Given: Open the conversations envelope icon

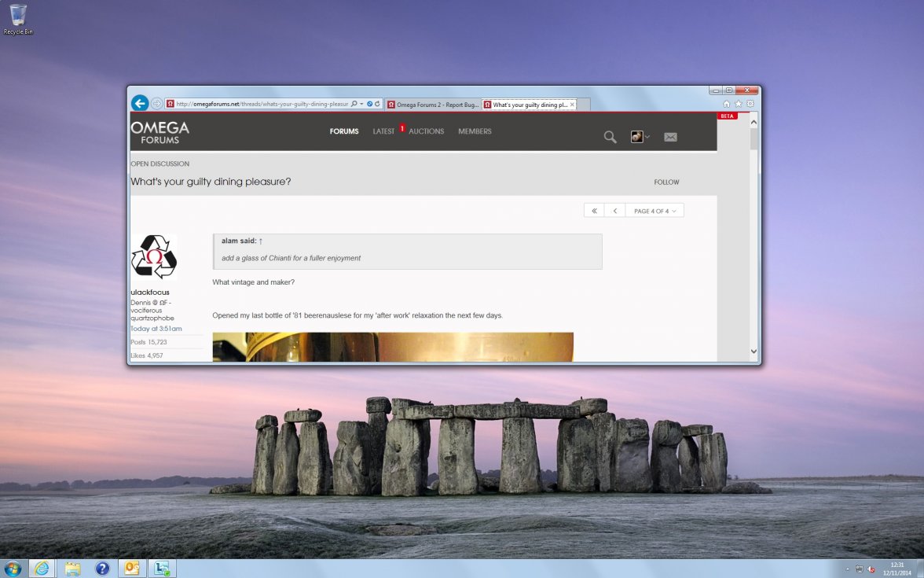Looking at the screenshot, I should (x=670, y=137).
